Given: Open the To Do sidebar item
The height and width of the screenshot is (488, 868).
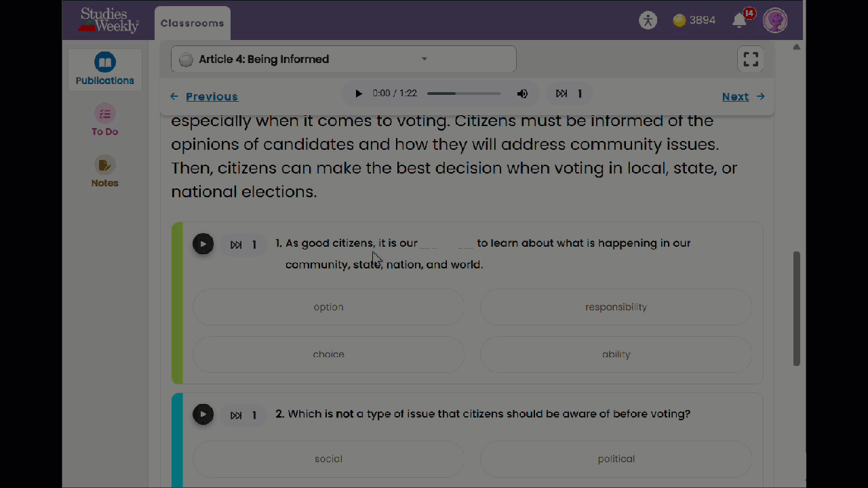Looking at the screenshot, I should [x=105, y=121].
